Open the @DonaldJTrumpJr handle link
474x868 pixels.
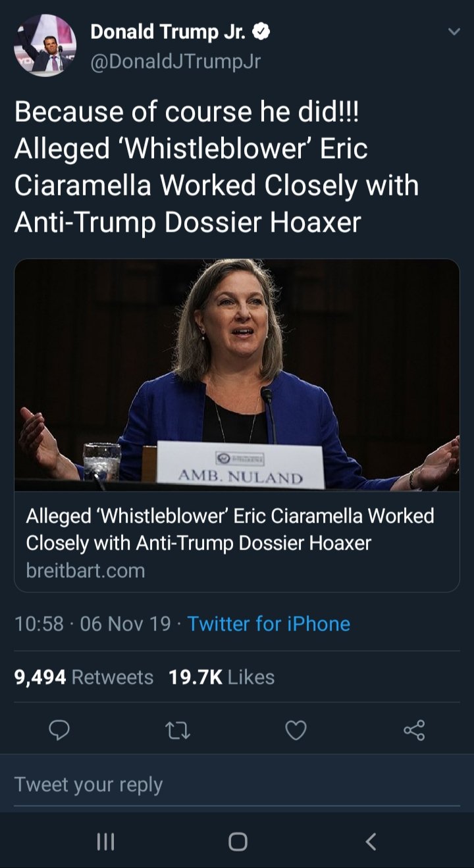pyautogui.click(x=175, y=61)
